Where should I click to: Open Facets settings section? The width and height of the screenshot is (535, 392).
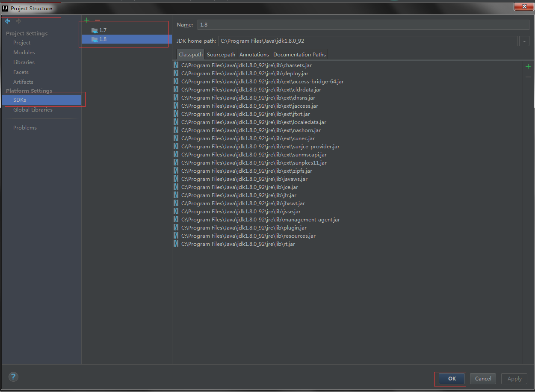coord(21,72)
